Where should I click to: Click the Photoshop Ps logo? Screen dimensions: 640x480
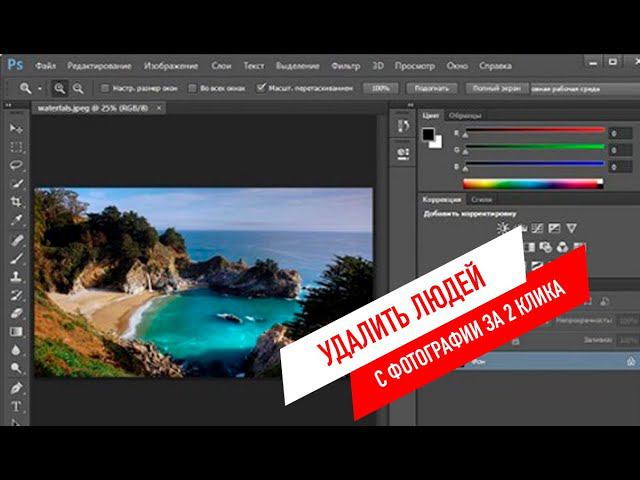(16, 64)
